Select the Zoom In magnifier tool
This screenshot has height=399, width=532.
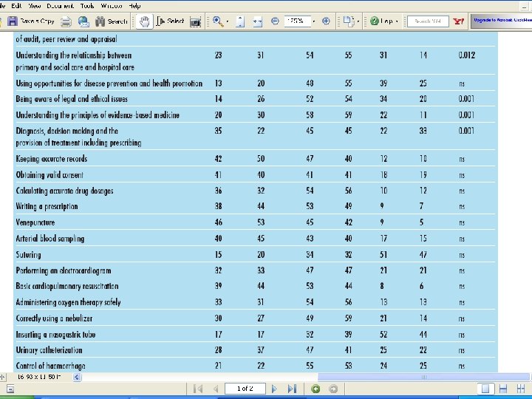218,21
